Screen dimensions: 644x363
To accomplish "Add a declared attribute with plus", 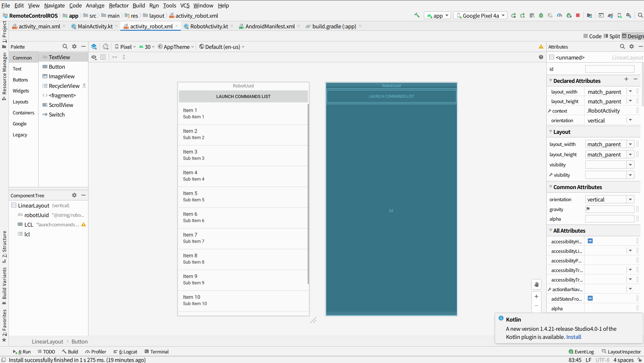I will tap(626, 79).
